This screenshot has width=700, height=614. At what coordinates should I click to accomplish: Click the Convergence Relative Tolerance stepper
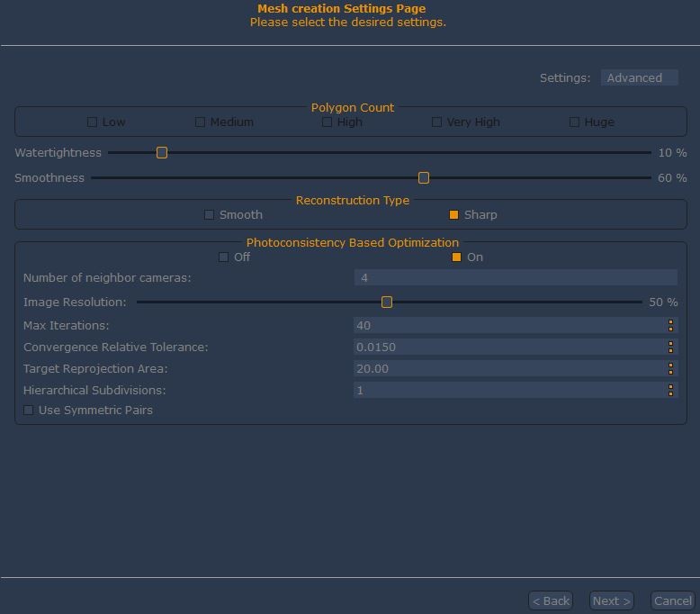[670, 348]
